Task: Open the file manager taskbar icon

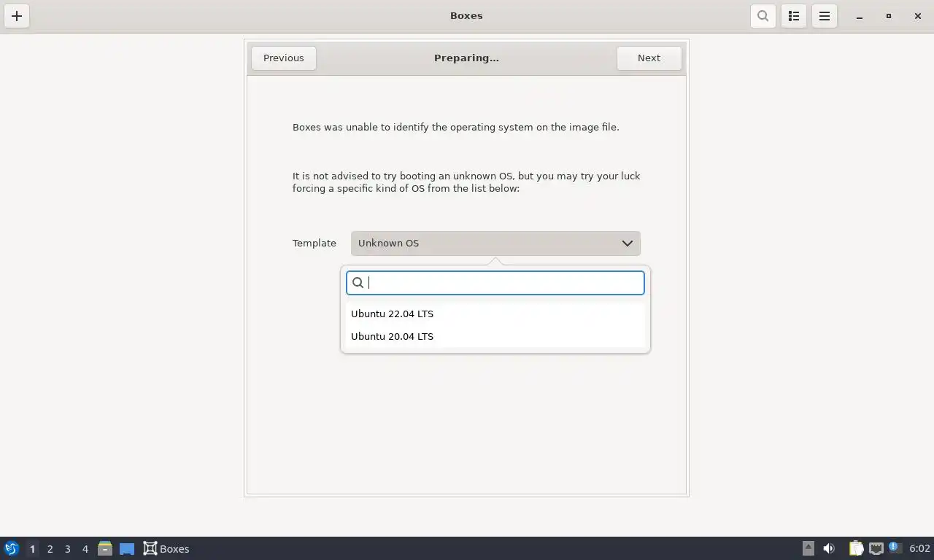Action: [105, 549]
